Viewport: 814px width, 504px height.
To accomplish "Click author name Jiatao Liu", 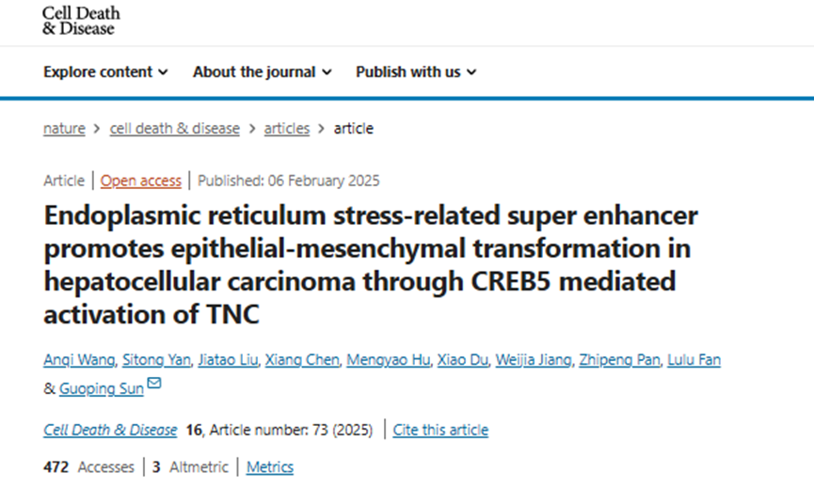I will [228, 360].
